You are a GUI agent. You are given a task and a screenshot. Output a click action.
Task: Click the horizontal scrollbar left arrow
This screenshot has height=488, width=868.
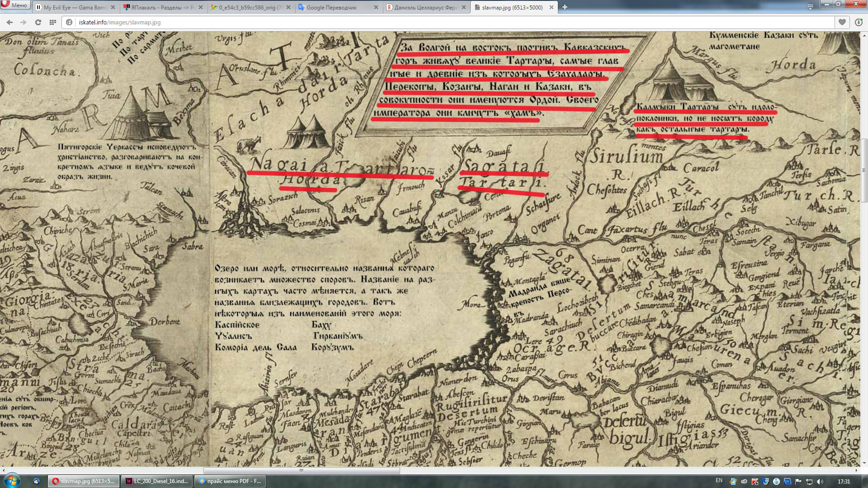(4, 470)
